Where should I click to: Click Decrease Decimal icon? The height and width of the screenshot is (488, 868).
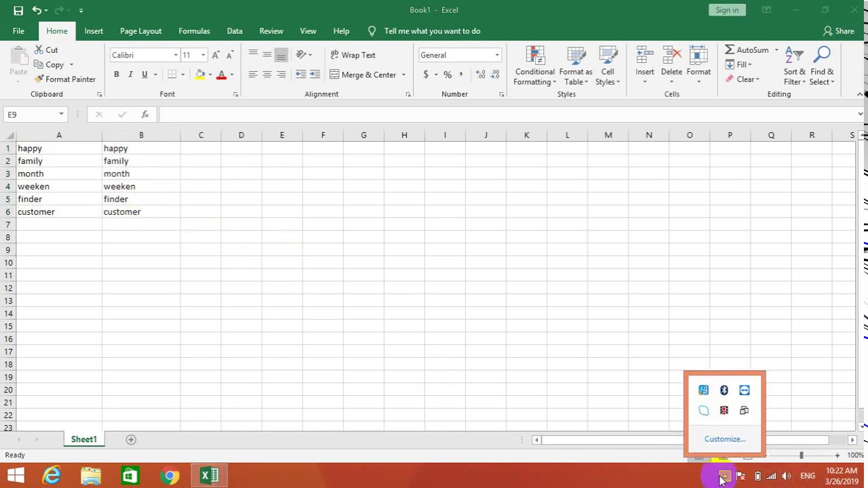coord(496,75)
